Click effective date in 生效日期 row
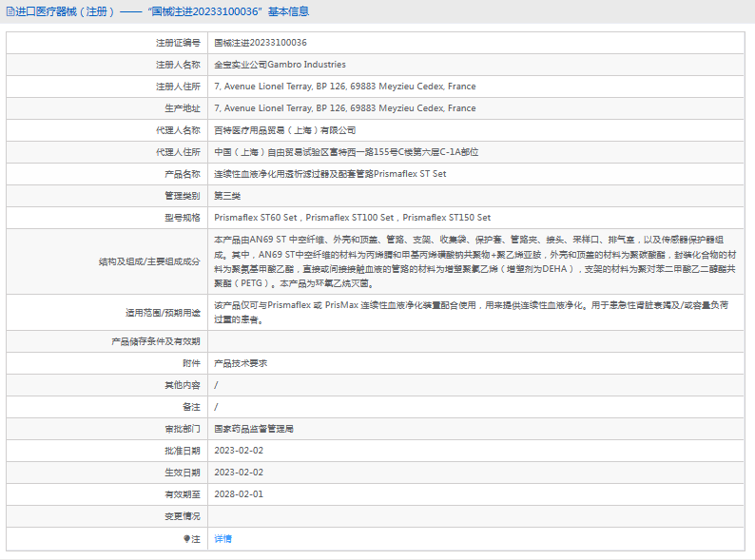 click(x=239, y=473)
